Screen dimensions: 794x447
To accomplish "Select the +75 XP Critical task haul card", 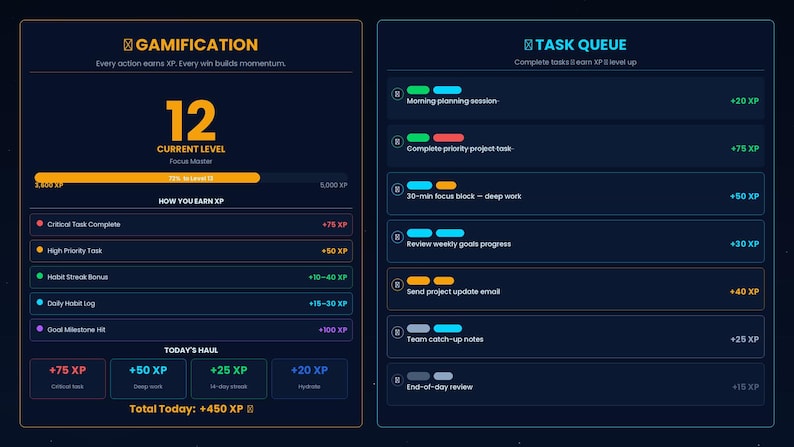I will tap(67, 378).
